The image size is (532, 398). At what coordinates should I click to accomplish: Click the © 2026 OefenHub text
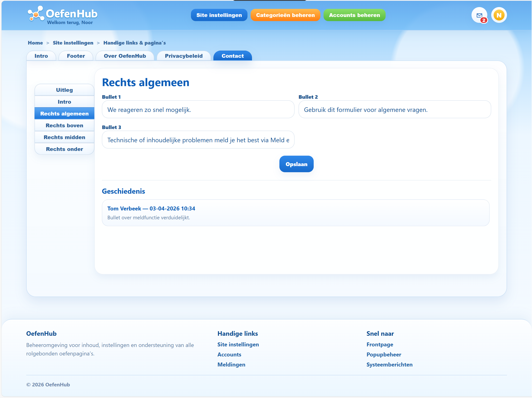(x=48, y=385)
